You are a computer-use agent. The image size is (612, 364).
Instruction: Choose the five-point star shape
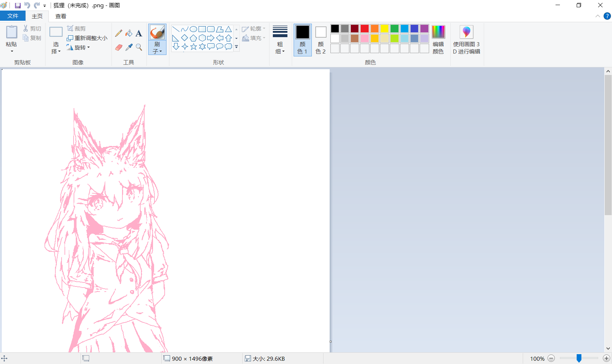pos(193,47)
